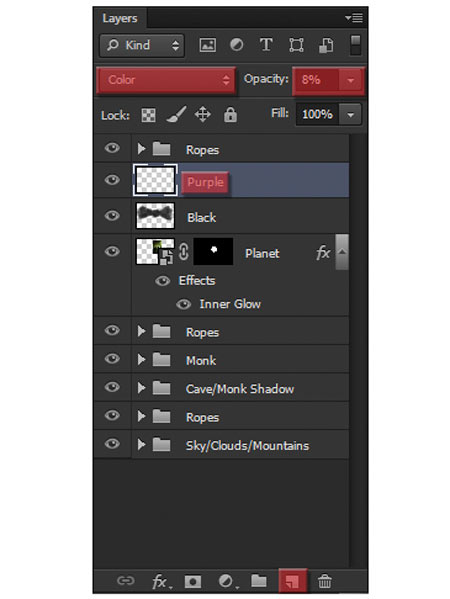Hide the top Ropes group
This screenshot has height=599, width=450.
click(x=112, y=148)
